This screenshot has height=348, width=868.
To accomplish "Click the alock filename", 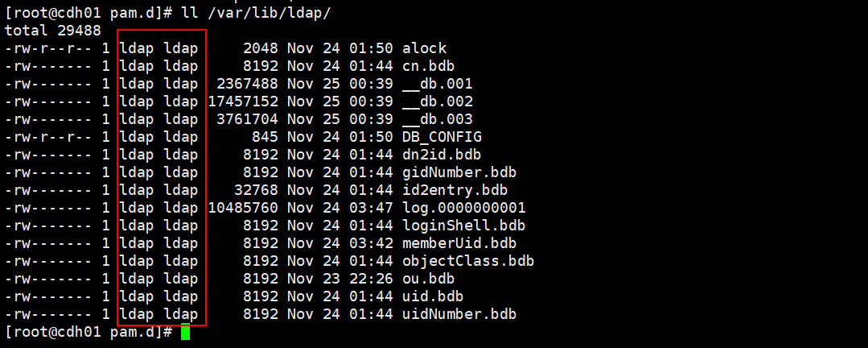I will pos(424,48).
